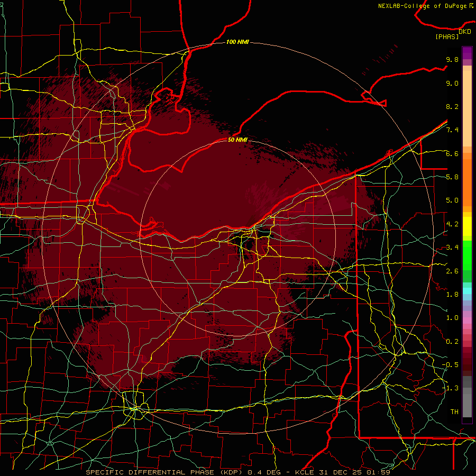Select the -0.5 scale value
The width and height of the screenshot is (476, 476).
pos(450,365)
